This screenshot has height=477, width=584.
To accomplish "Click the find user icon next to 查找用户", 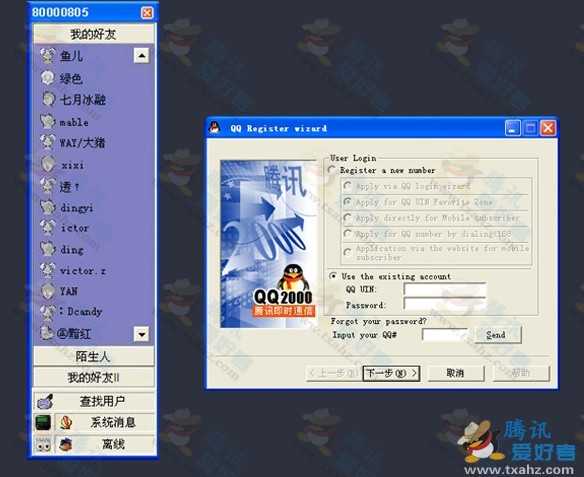I will pos(45,401).
